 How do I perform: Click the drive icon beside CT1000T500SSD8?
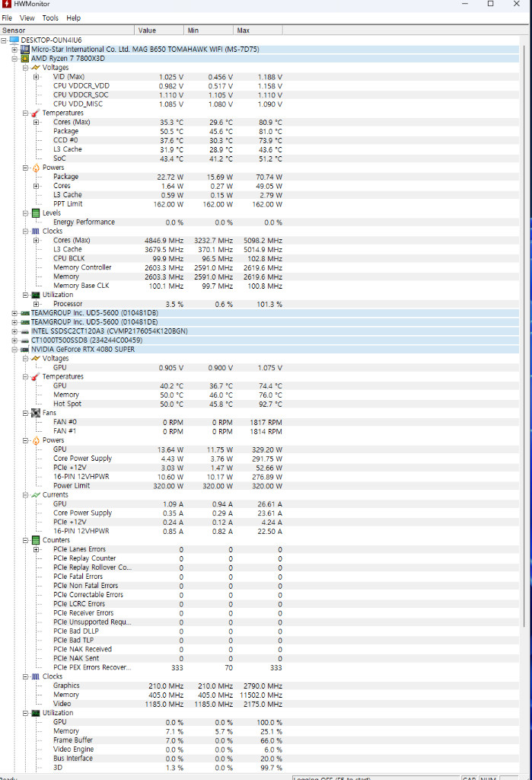(x=25, y=340)
